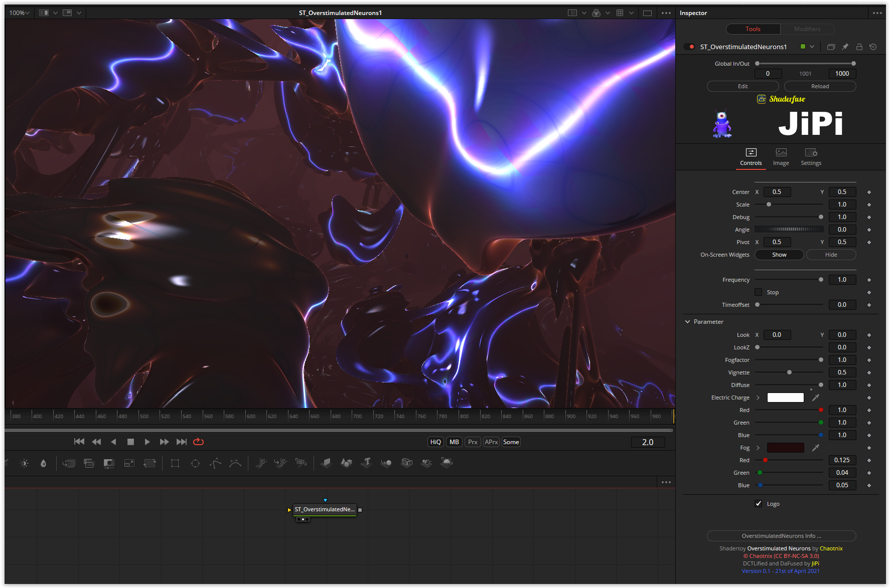
Task: Enable the Stop checkbox
Action: 759,292
